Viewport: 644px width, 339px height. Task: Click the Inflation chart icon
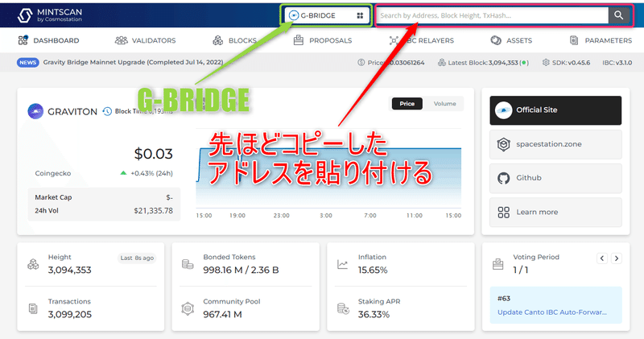[343, 264]
